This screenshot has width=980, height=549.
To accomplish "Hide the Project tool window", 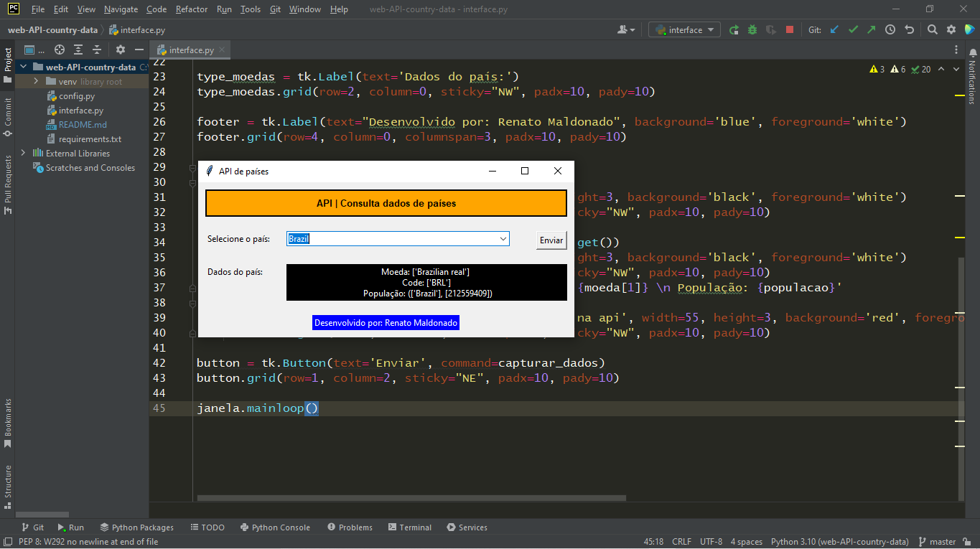I will pyautogui.click(x=139, y=50).
